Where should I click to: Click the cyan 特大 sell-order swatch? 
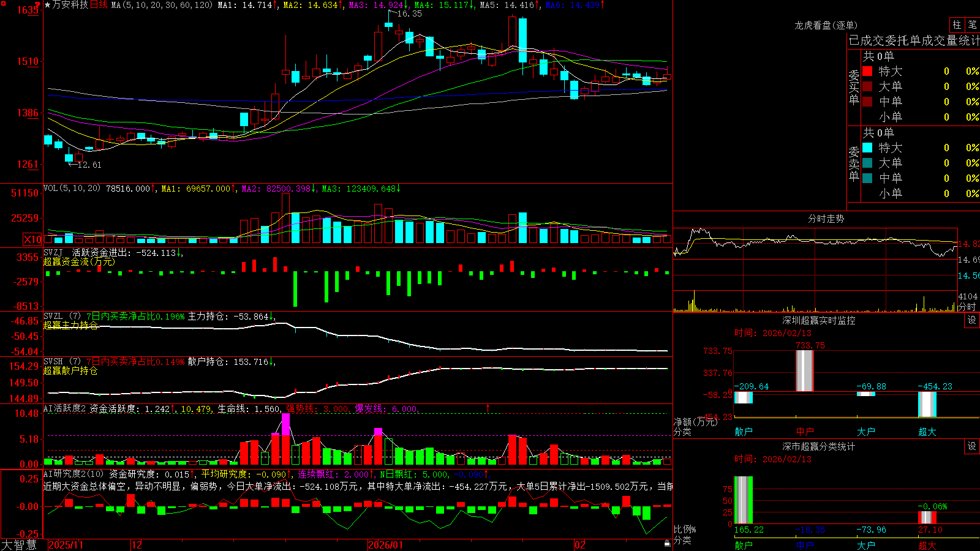[x=867, y=148]
